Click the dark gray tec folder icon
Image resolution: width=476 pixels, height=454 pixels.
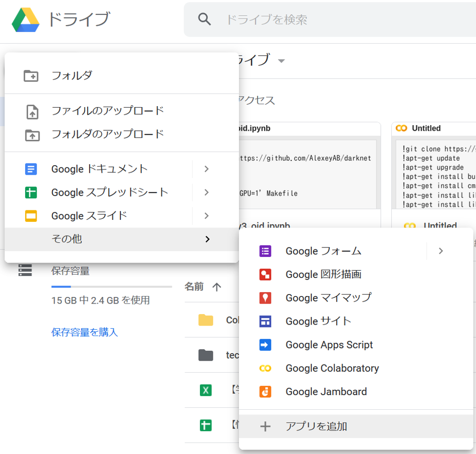point(206,355)
